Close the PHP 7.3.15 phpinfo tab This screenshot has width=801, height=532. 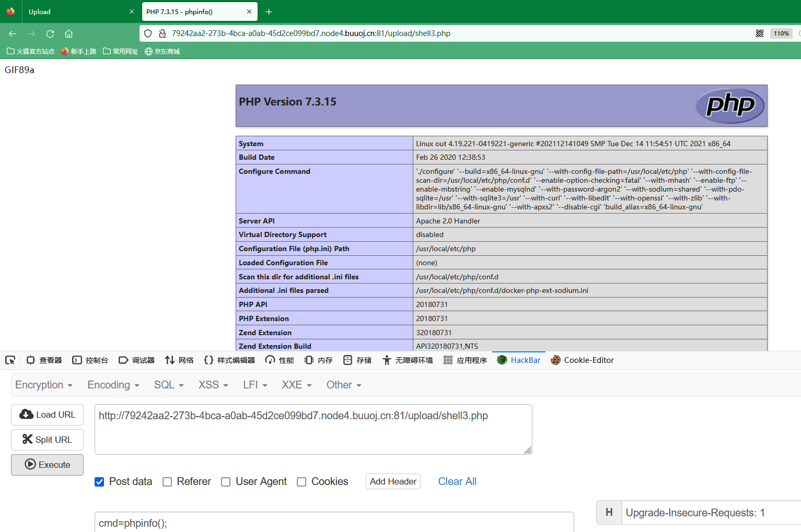[x=249, y=11]
